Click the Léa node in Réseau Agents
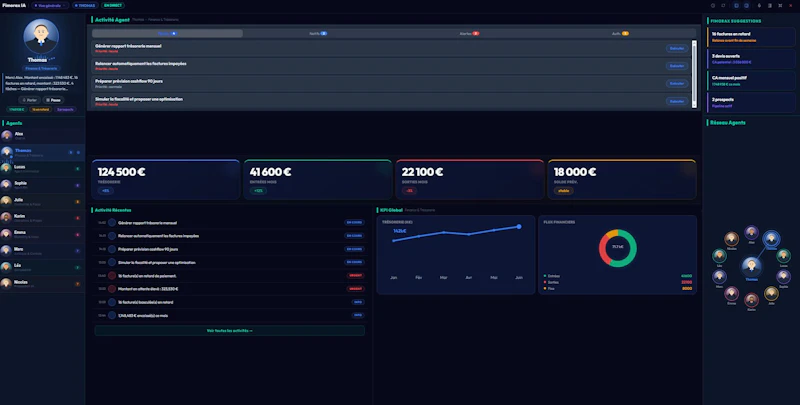The height and width of the screenshot is (405, 800). (719, 256)
